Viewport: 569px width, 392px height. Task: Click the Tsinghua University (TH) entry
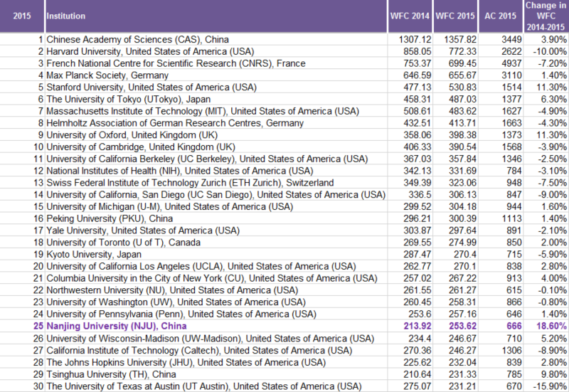click(x=103, y=374)
